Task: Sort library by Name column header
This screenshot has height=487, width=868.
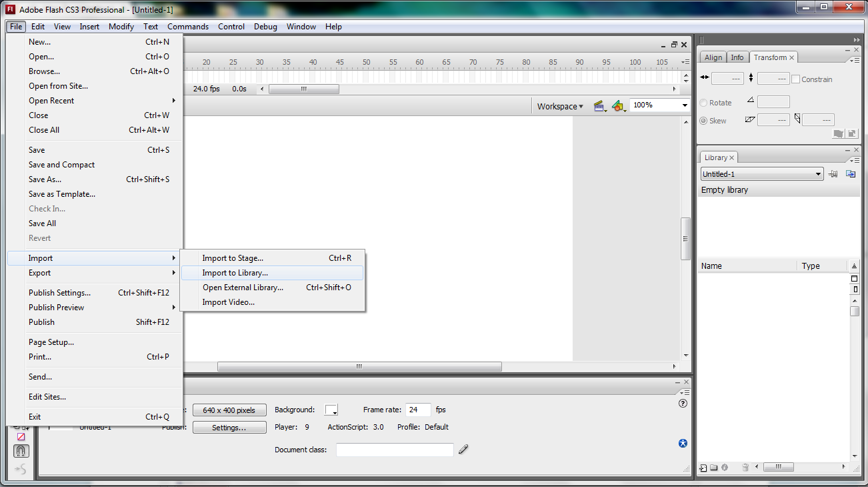Action: coord(747,266)
